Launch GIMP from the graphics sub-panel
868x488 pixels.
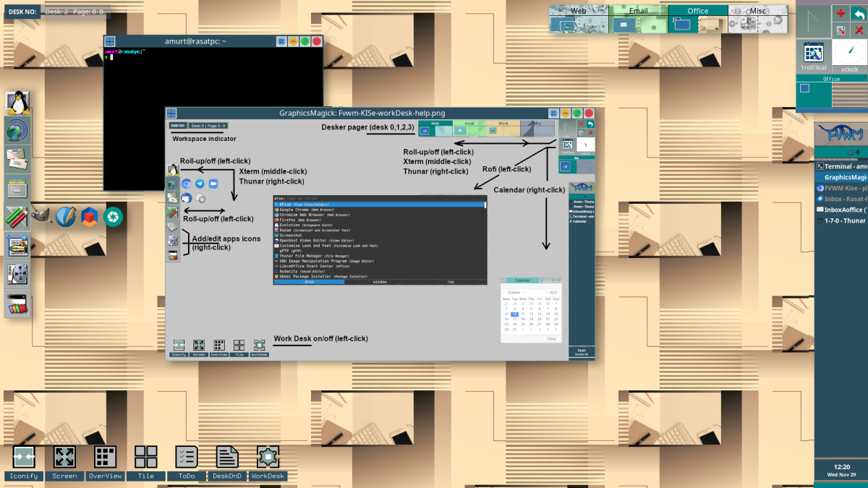41,215
